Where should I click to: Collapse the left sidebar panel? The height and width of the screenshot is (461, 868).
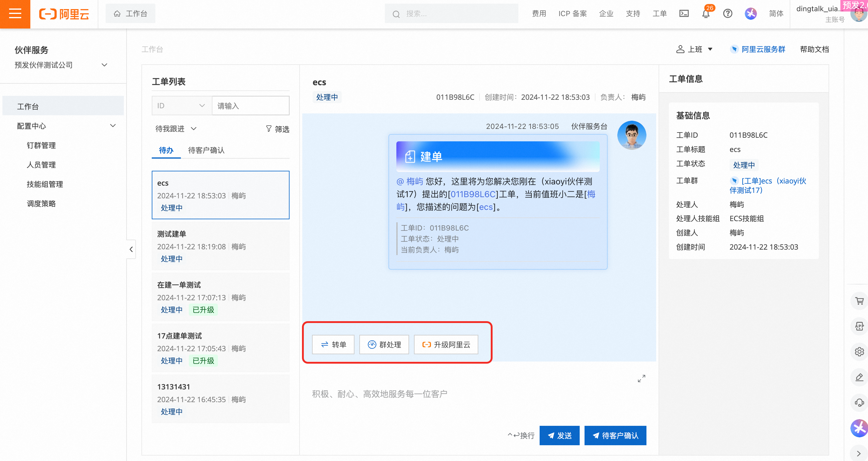tap(131, 249)
